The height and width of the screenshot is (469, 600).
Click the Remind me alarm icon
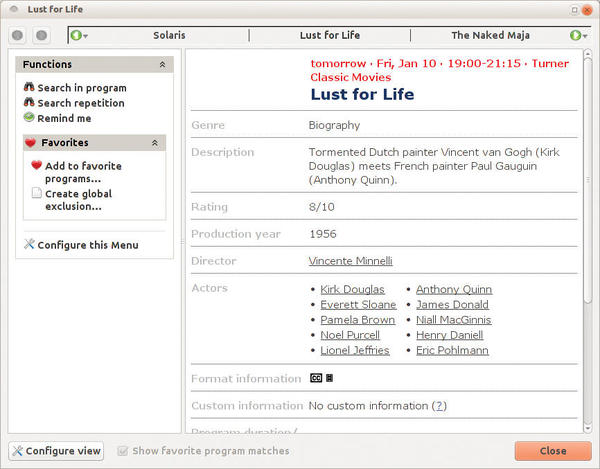pos(29,117)
